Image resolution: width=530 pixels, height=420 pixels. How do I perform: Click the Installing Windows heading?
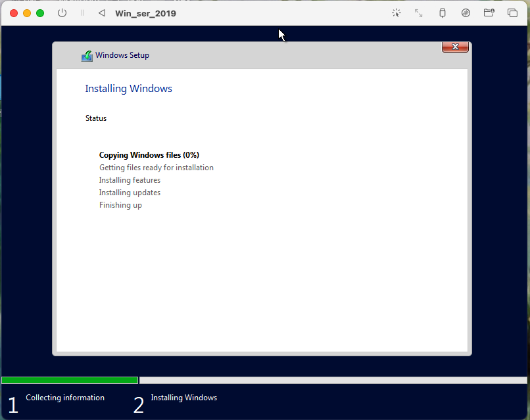coord(128,89)
